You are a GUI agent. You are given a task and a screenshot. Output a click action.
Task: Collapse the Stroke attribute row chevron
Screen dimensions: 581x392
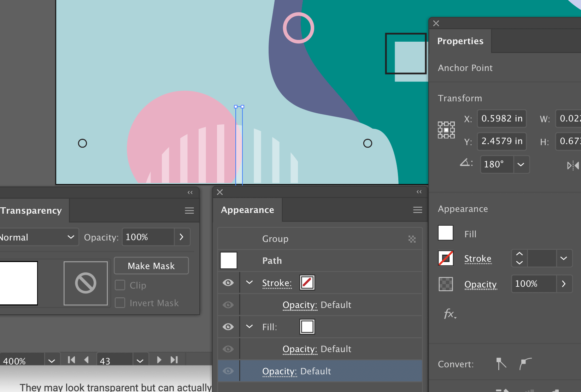pos(249,283)
